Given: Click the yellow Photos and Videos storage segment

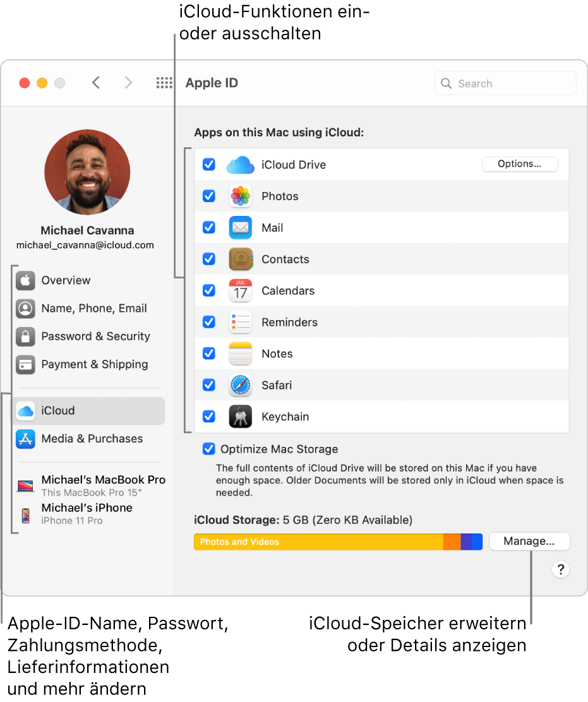Looking at the screenshot, I should pos(318,542).
